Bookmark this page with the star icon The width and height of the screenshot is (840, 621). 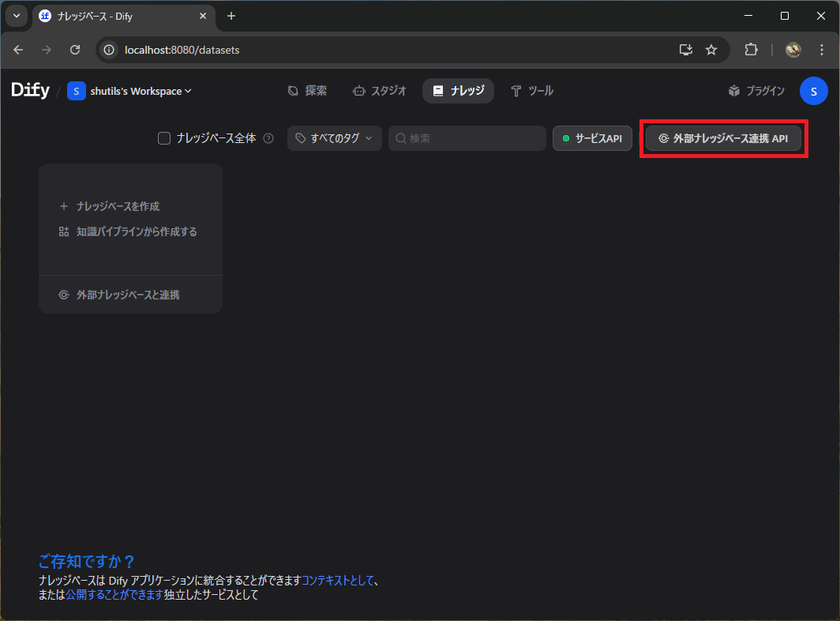click(x=711, y=50)
